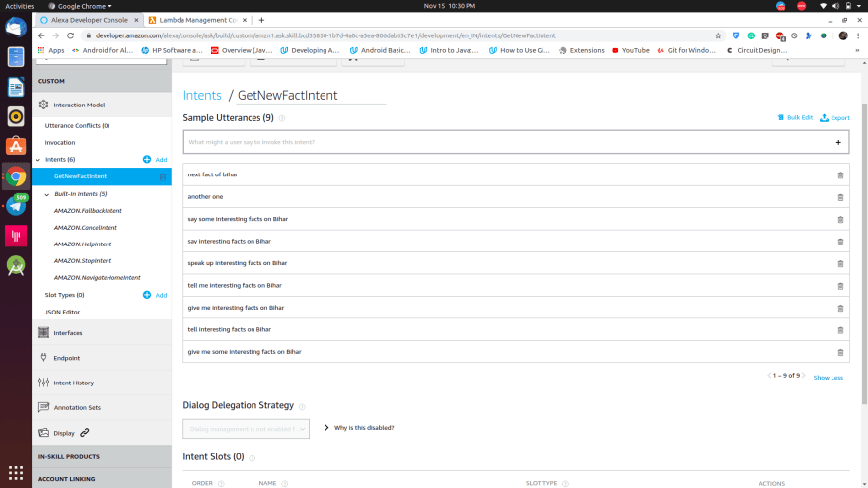868x488 pixels.
Task: Go back to previous page
Action: point(41,35)
